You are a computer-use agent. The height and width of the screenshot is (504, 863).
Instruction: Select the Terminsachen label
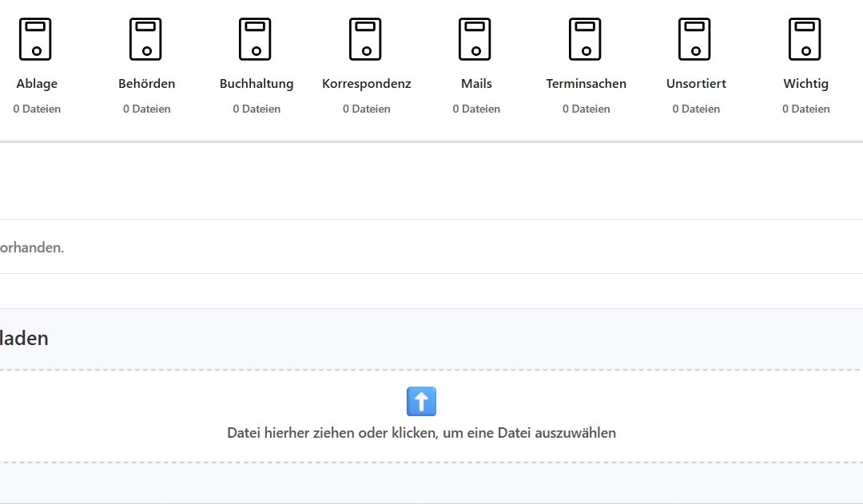pyautogui.click(x=587, y=84)
